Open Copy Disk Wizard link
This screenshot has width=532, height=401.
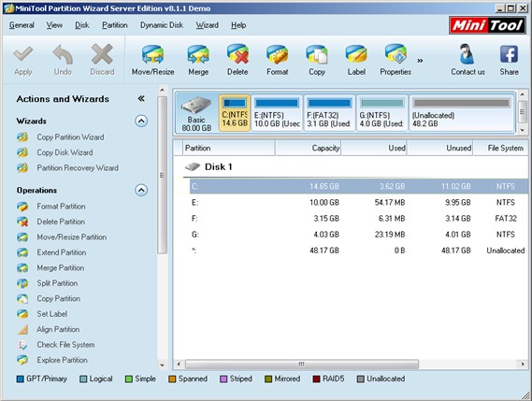click(65, 152)
